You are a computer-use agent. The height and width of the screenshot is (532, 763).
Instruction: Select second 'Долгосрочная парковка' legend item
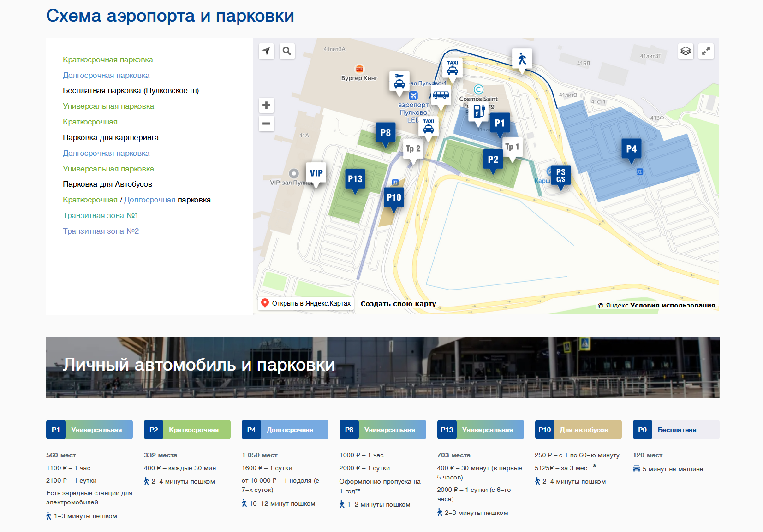click(106, 153)
